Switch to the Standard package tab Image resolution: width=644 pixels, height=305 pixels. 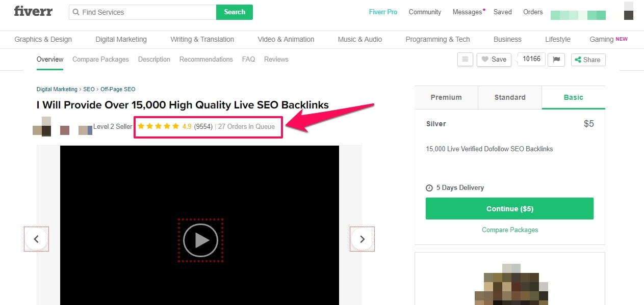point(510,97)
